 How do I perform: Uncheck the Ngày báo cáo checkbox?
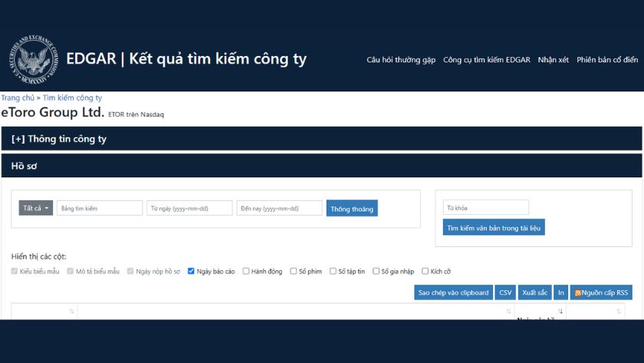pos(191,271)
